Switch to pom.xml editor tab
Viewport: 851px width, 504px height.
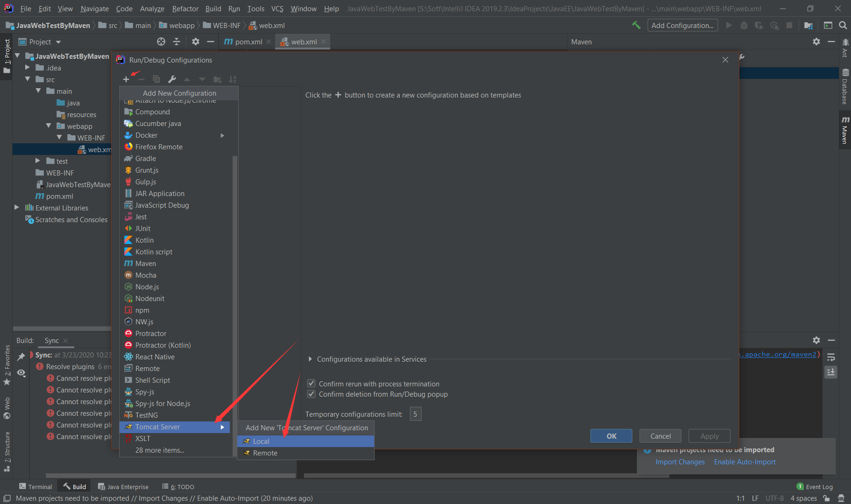(x=248, y=42)
